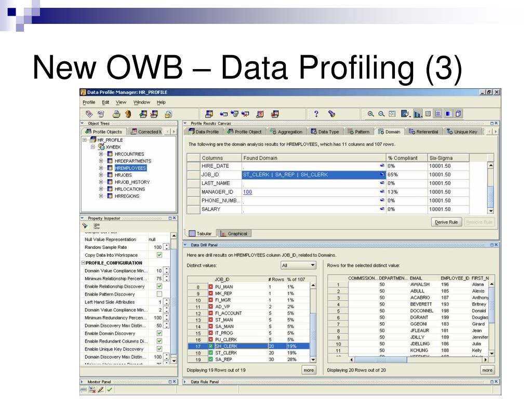Switch to the Graphical tab
Image resolution: width=532 pixels, height=399 pixels.
234,233
